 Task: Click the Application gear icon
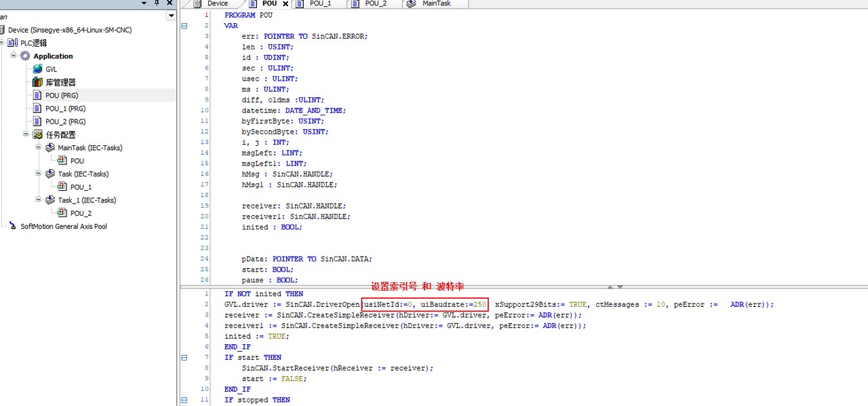(x=25, y=56)
